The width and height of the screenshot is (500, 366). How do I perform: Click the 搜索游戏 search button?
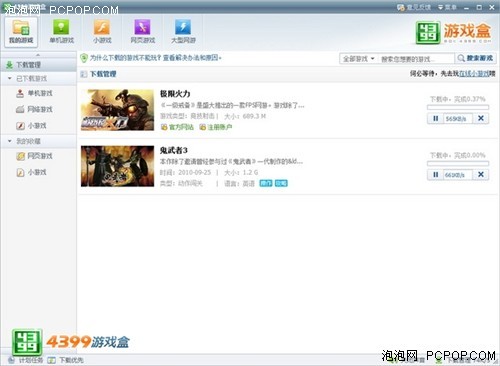click(x=476, y=58)
